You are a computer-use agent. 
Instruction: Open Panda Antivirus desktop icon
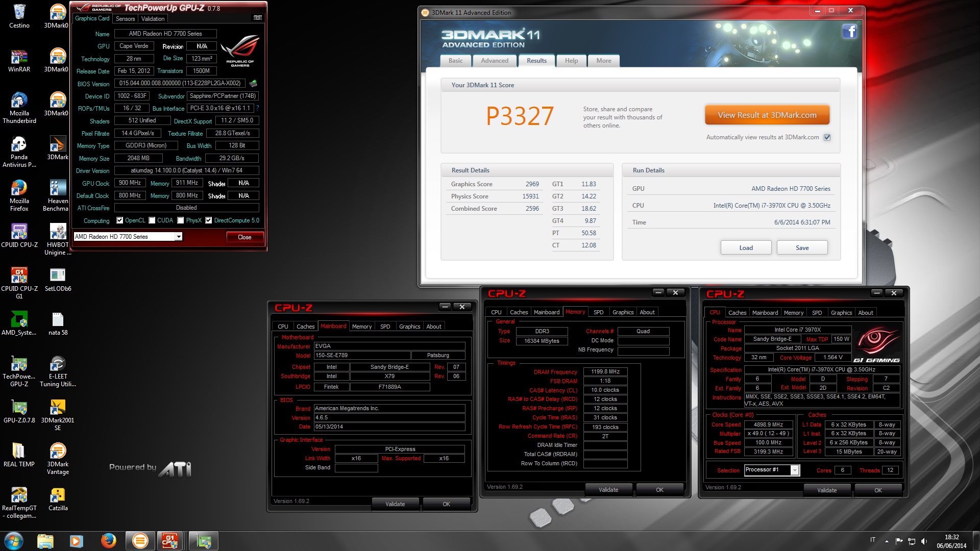[19, 152]
